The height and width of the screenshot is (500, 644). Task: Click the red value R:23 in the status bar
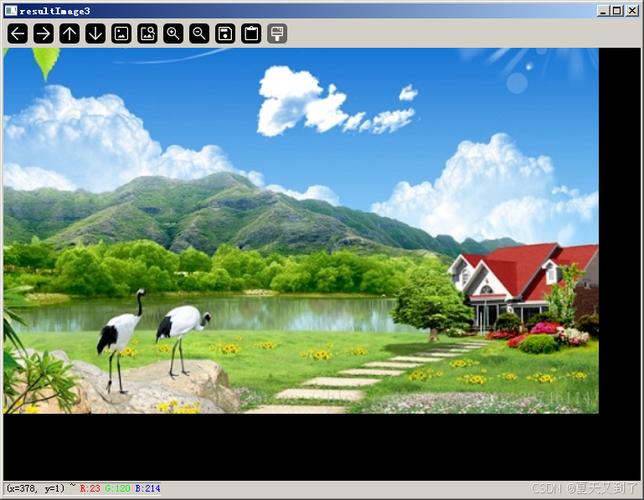(90, 488)
